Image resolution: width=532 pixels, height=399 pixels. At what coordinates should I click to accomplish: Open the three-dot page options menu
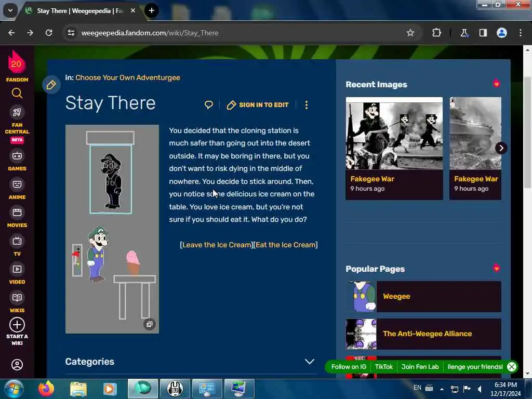point(307,105)
